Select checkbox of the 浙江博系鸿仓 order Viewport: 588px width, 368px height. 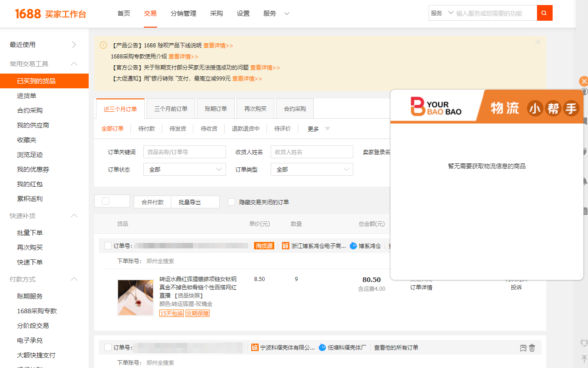pyautogui.click(x=108, y=246)
